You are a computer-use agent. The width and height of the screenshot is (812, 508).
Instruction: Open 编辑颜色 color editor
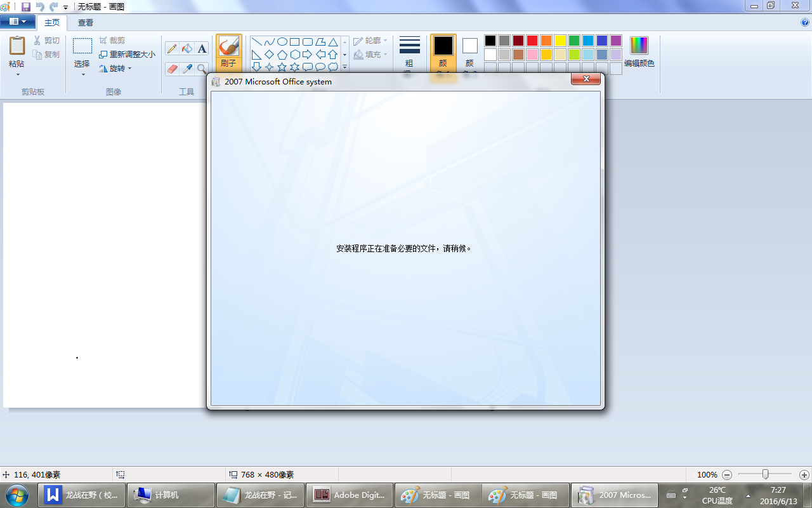tap(639, 53)
